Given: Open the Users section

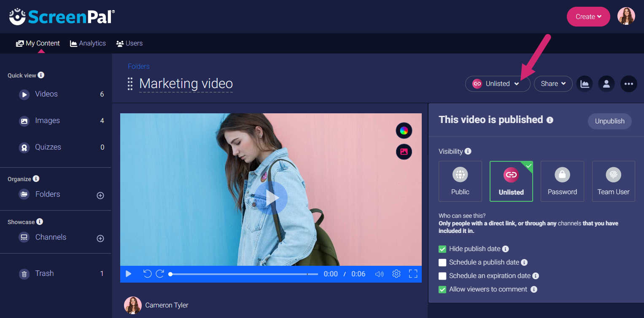Looking at the screenshot, I should click(129, 43).
